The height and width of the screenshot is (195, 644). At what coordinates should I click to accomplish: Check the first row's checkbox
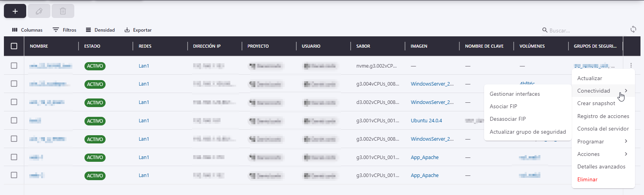[x=14, y=66]
